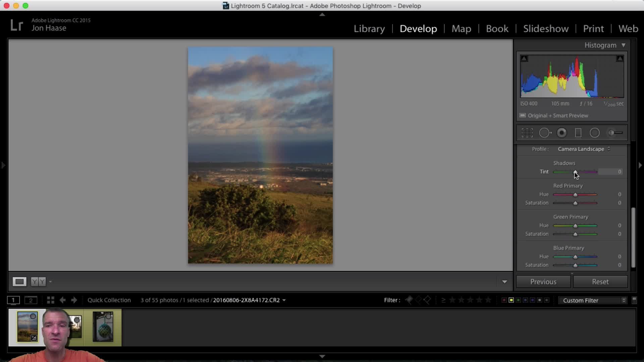Select the Crop Overlay tool
The image size is (644, 362).
(527, 133)
